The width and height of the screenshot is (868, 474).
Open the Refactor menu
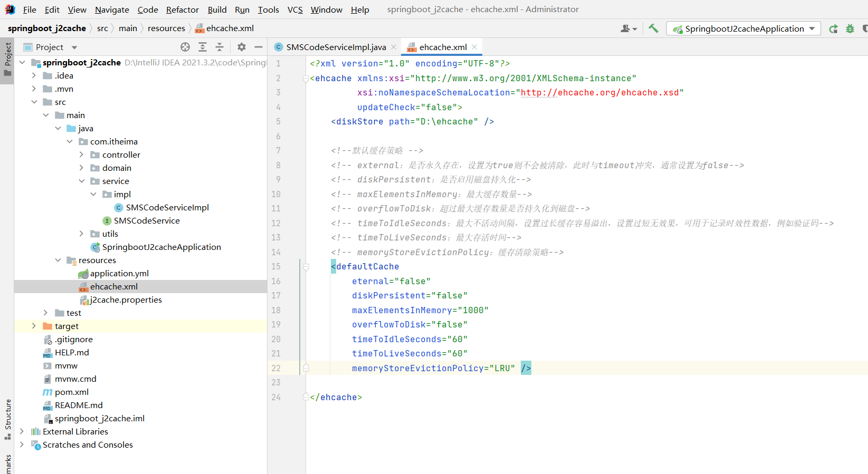[x=182, y=9]
